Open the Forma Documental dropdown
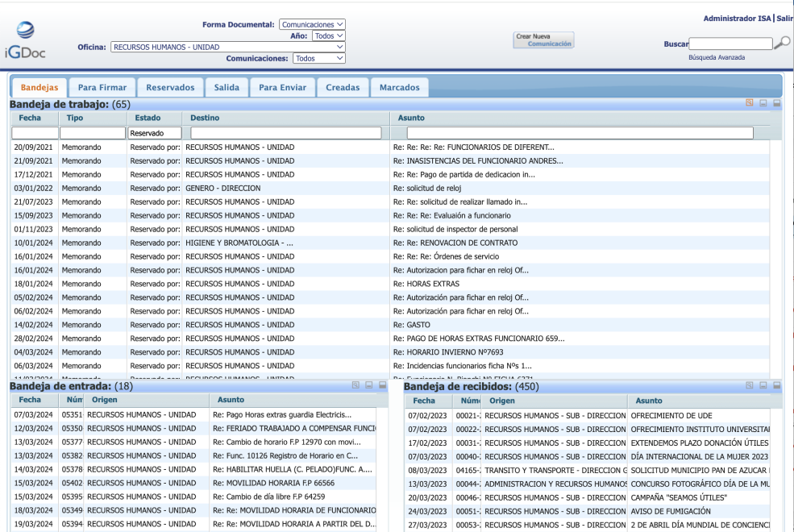The width and height of the screenshot is (794, 532). pos(312,25)
